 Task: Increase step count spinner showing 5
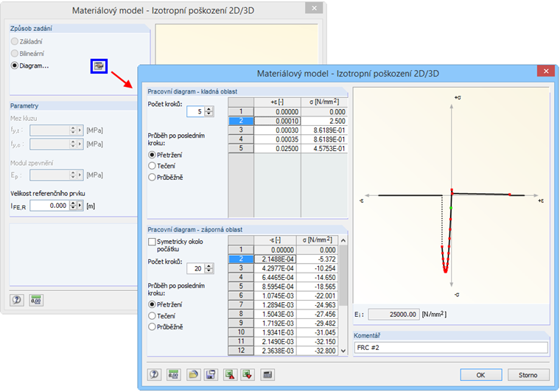(209, 109)
